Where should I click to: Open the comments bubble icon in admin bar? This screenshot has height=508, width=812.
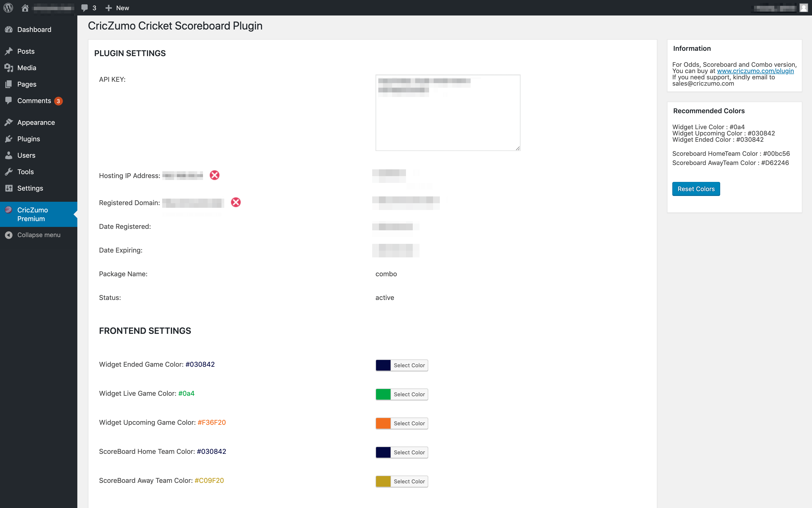point(85,8)
